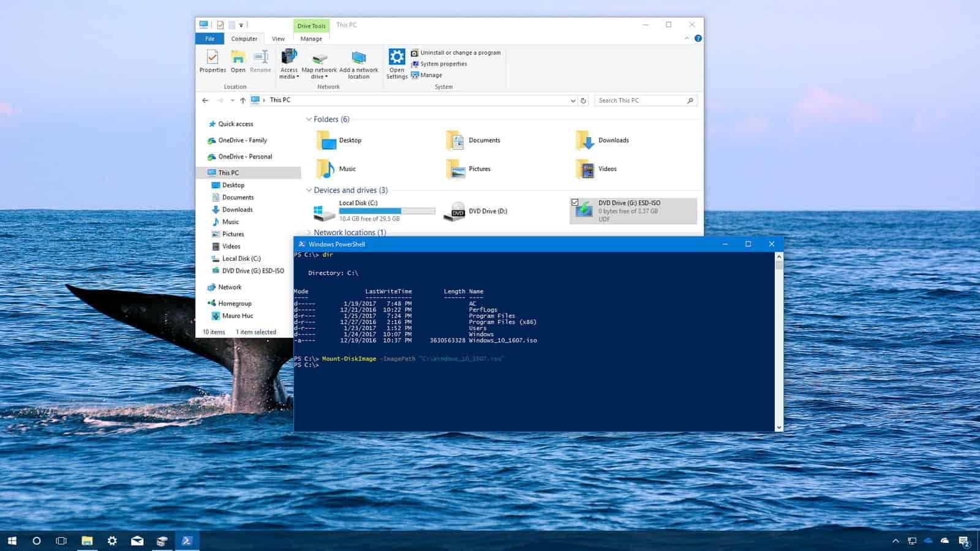Click Manage in the System group
Screen dimensions: 980x551
[x=426, y=75]
